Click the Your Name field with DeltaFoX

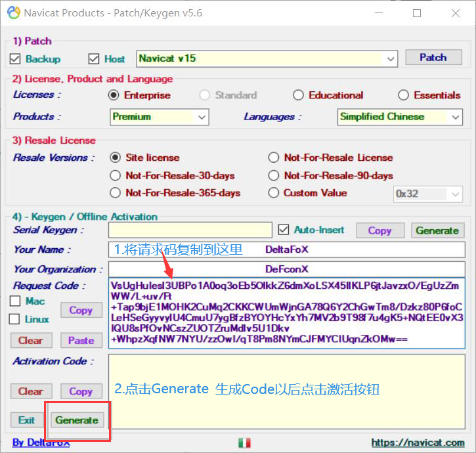tap(286, 249)
